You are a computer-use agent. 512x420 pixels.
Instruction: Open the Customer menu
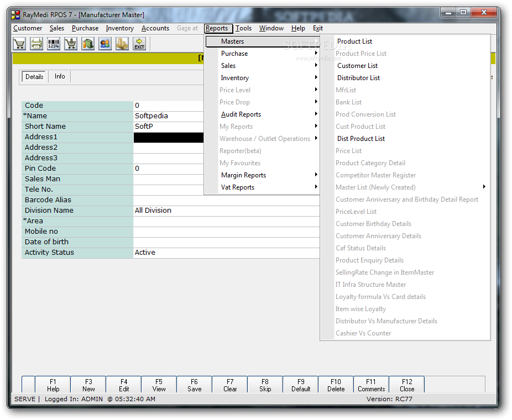point(28,28)
